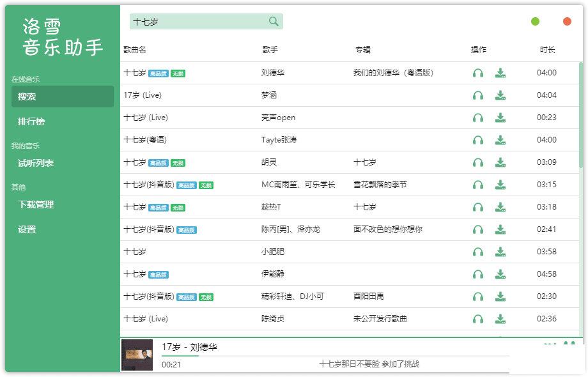Download 十七岁 by 趁热T
Screen dimensions: 588x377
pyautogui.click(x=500, y=208)
